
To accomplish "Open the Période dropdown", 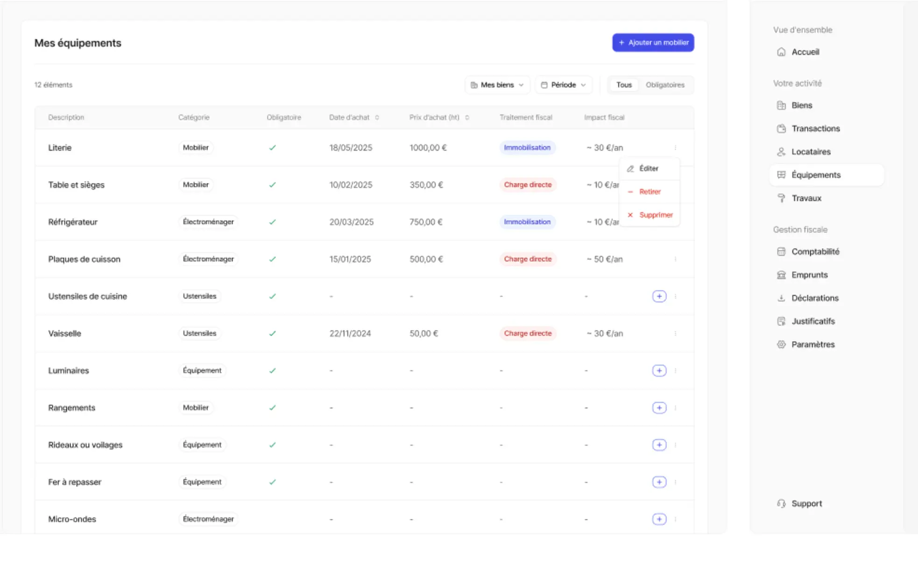I will [564, 85].
